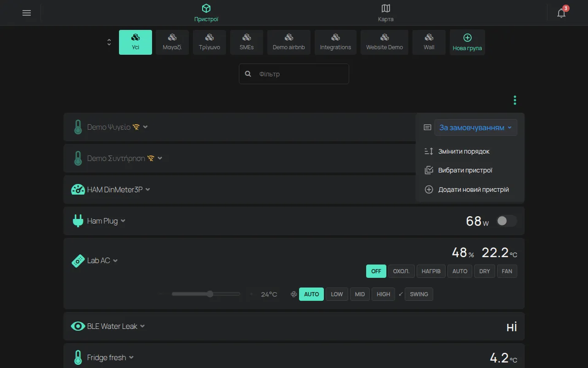Click the thermometer icon of Fridge fresh
This screenshot has width=588, height=368.
[78, 357]
